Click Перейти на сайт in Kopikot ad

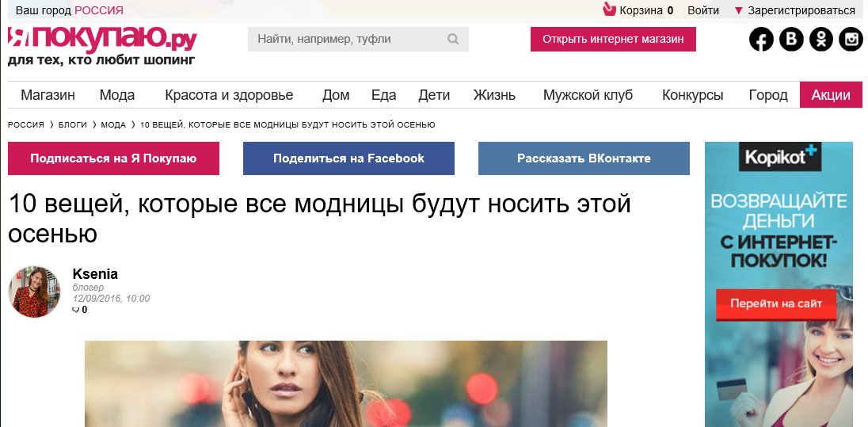pos(776,304)
